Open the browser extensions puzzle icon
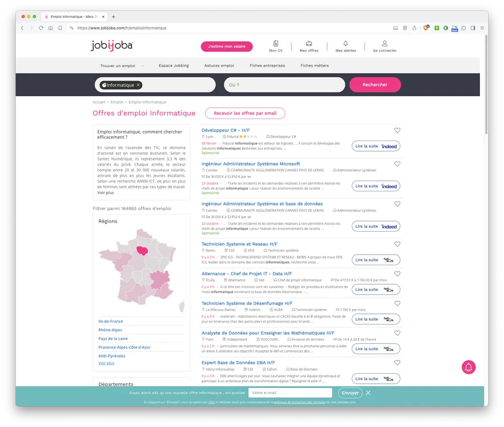504x427 pixels. pos(464,28)
